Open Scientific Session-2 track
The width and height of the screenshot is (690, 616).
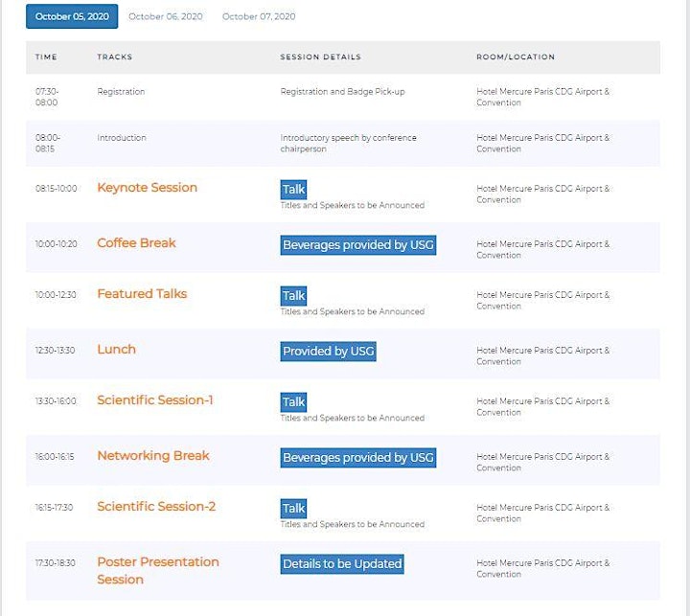point(156,507)
